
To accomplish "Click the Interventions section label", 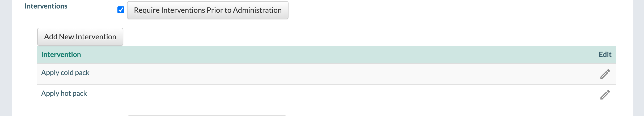I will [46, 6].
